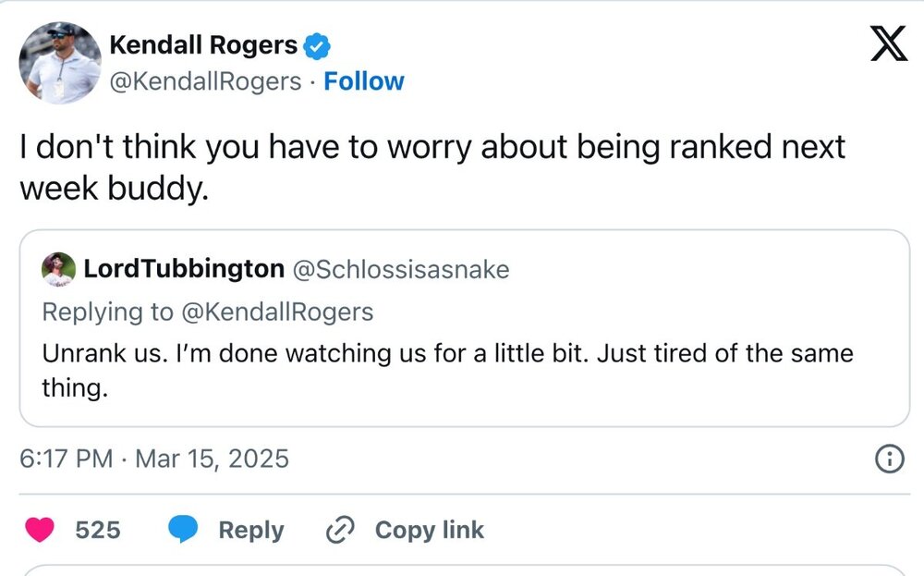
Task: Click the main "ranked next week buddy" tweet text
Action: pos(432,165)
